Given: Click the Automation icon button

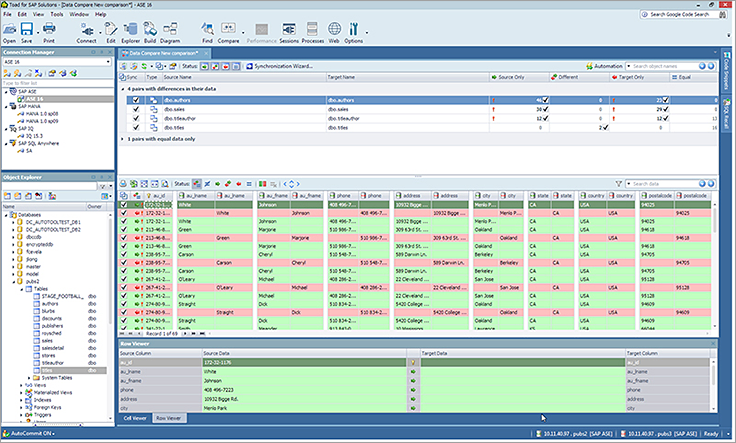Looking at the screenshot, I should [604, 66].
